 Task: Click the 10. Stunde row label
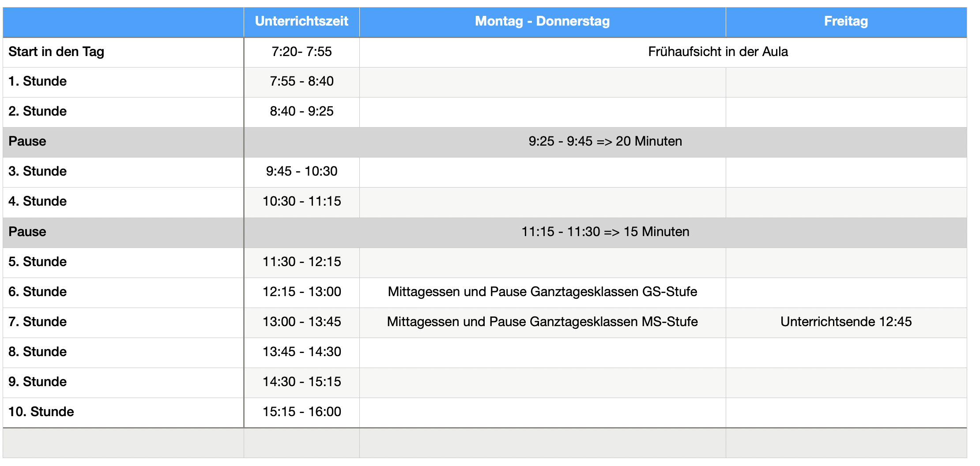123,413
